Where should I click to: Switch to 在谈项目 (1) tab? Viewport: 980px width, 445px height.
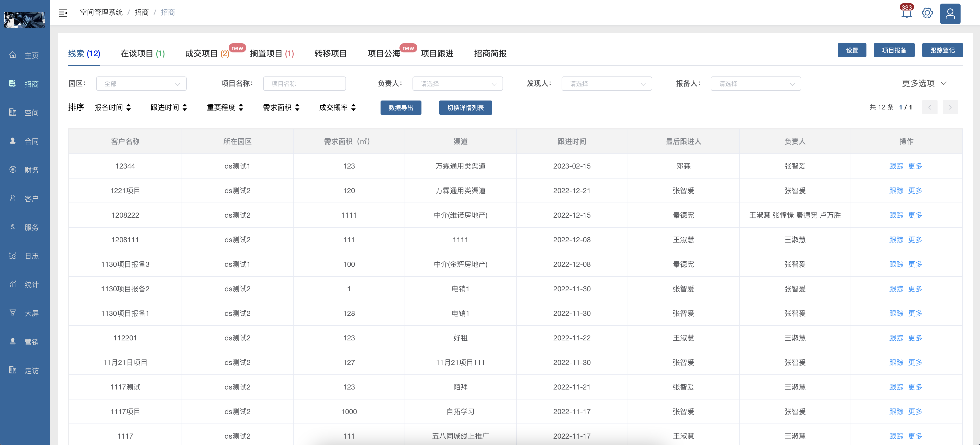pos(143,54)
